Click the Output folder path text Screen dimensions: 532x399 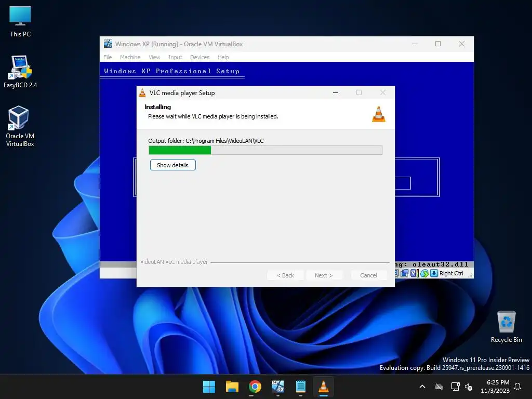pos(206,141)
